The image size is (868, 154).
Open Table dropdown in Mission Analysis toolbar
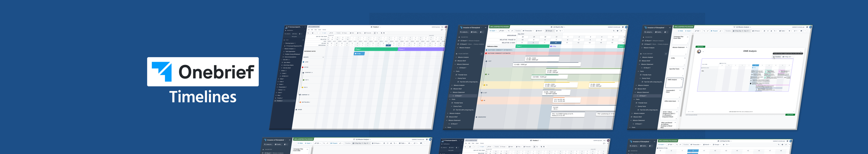tap(783, 31)
